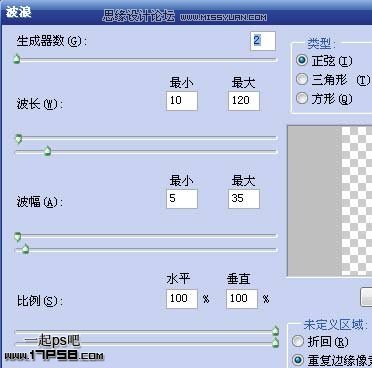372x368 pixels.
Task: Click the generator count input field
Action: 263,41
